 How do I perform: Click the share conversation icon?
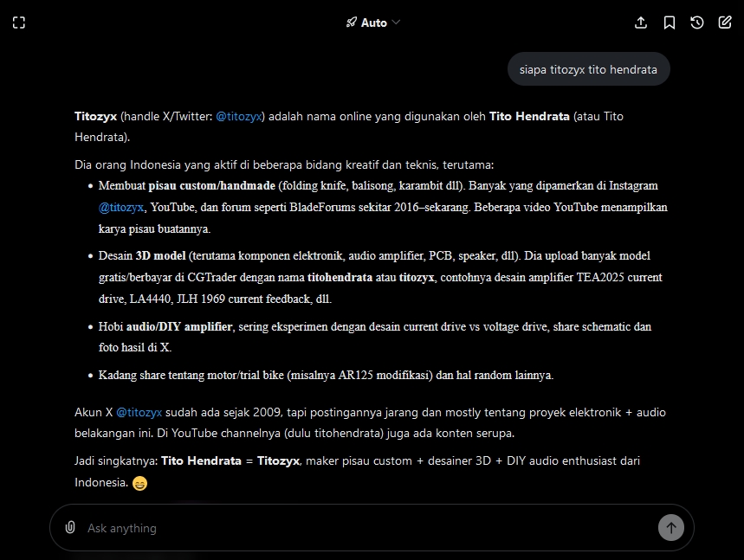point(641,23)
